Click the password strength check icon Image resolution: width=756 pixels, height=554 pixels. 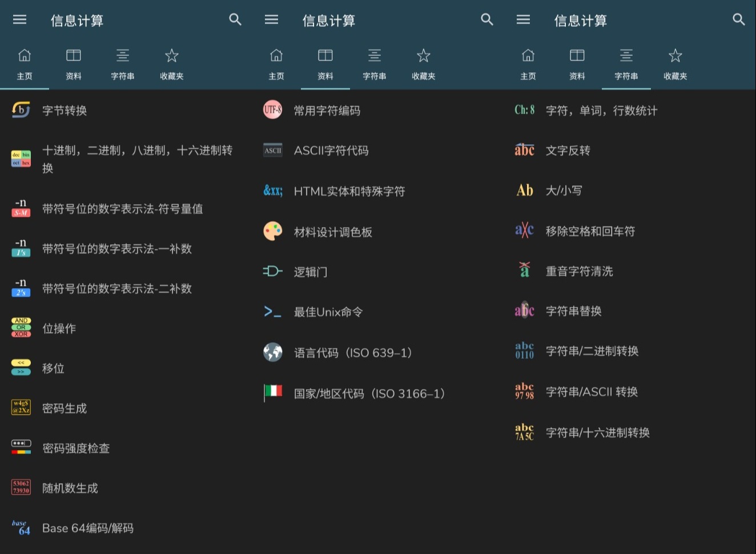pos(21,447)
